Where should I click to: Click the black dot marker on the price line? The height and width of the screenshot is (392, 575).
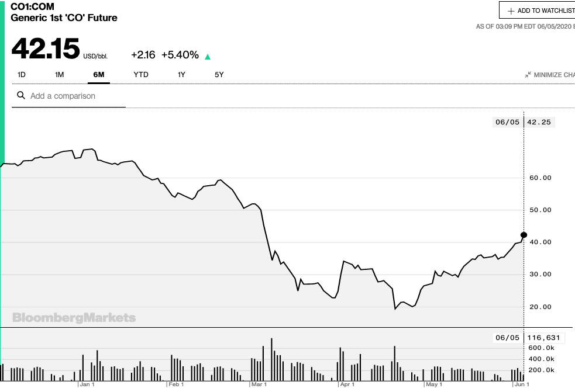click(524, 235)
